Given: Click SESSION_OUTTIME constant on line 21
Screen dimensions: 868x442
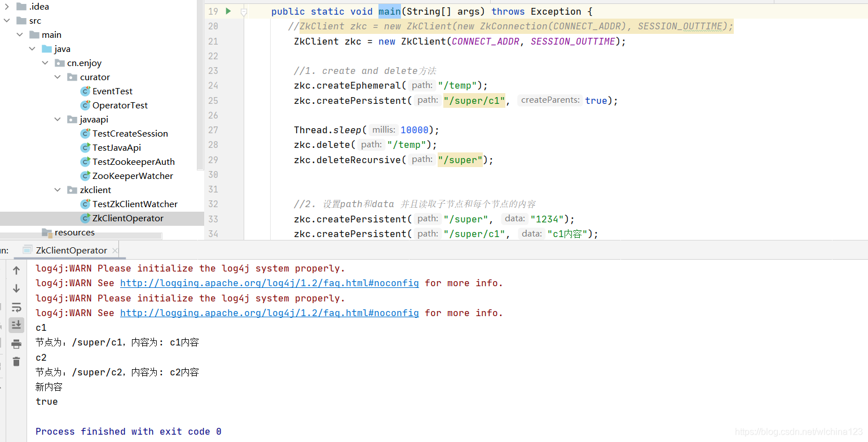Looking at the screenshot, I should [x=573, y=41].
